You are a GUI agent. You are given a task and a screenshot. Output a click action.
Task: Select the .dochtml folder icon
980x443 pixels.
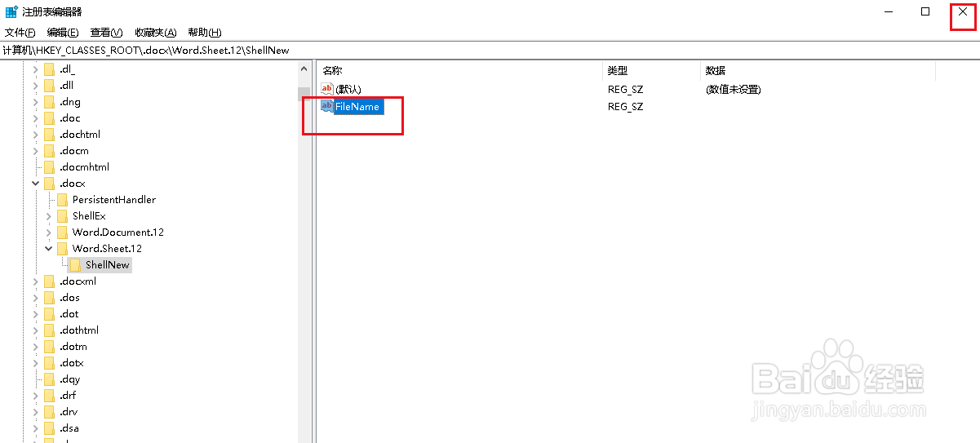coord(49,135)
